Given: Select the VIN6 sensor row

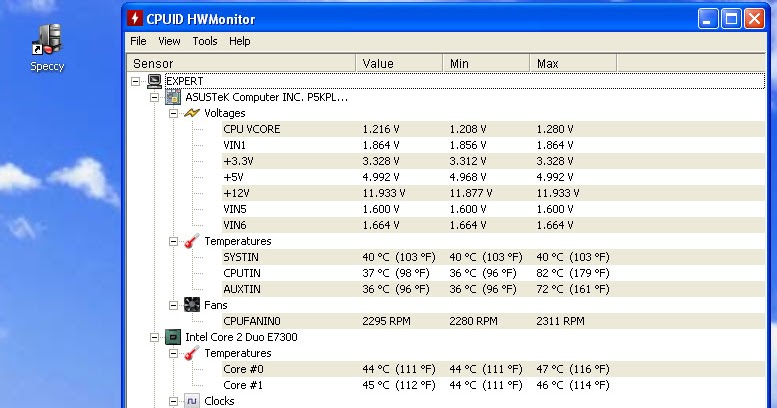Looking at the screenshot, I should (x=493, y=225).
